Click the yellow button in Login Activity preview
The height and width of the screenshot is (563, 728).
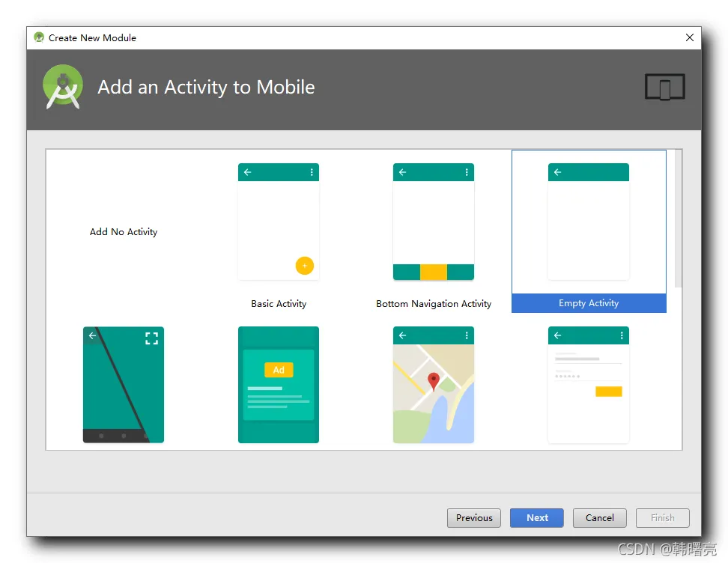(x=609, y=392)
